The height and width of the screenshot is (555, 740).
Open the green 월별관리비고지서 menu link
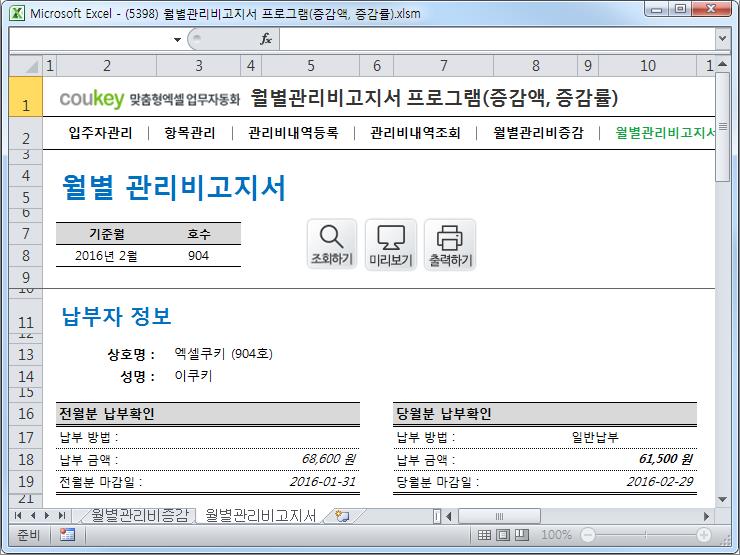(665, 133)
